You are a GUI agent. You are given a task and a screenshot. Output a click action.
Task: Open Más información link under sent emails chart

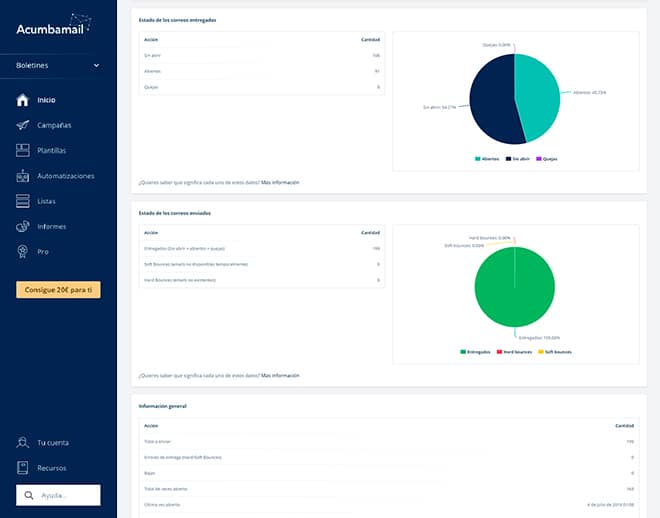280,376
